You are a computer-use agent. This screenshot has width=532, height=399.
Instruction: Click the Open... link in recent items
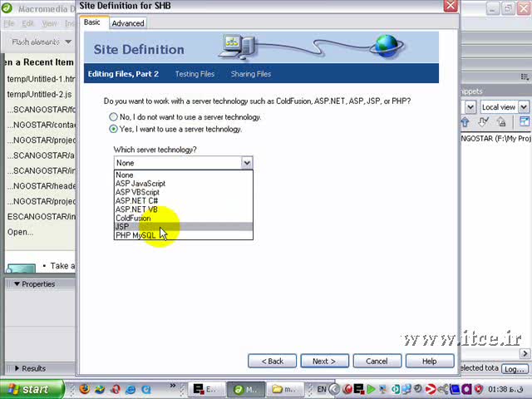[x=20, y=232]
